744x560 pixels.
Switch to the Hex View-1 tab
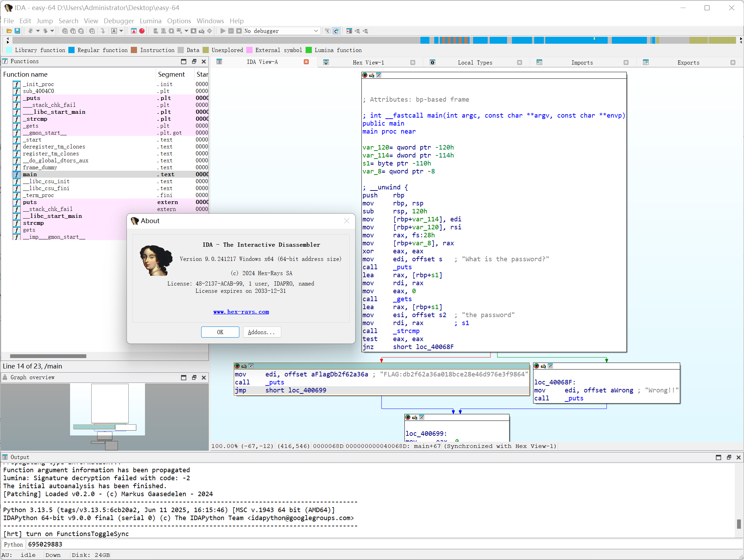pyautogui.click(x=368, y=62)
